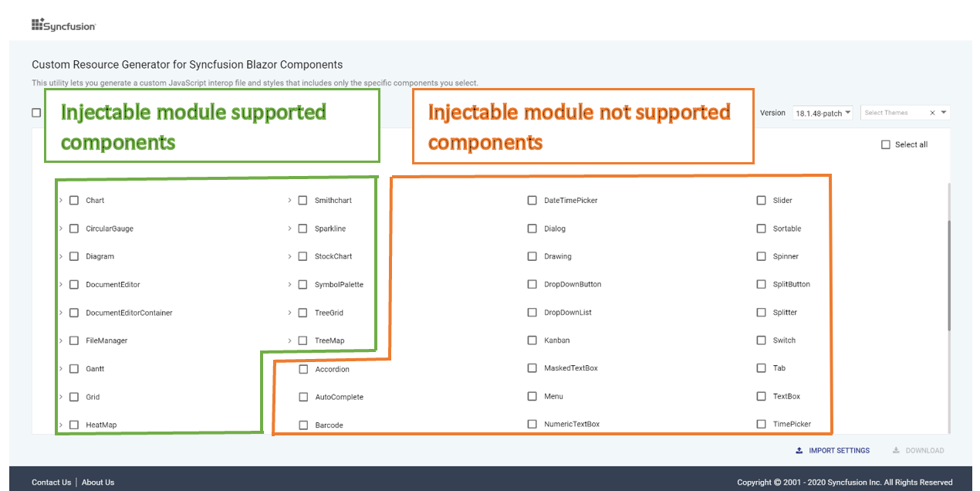Viewport: 980px width, 491px height.
Task: Click the component list vertical scrollbar
Action: tap(949, 276)
